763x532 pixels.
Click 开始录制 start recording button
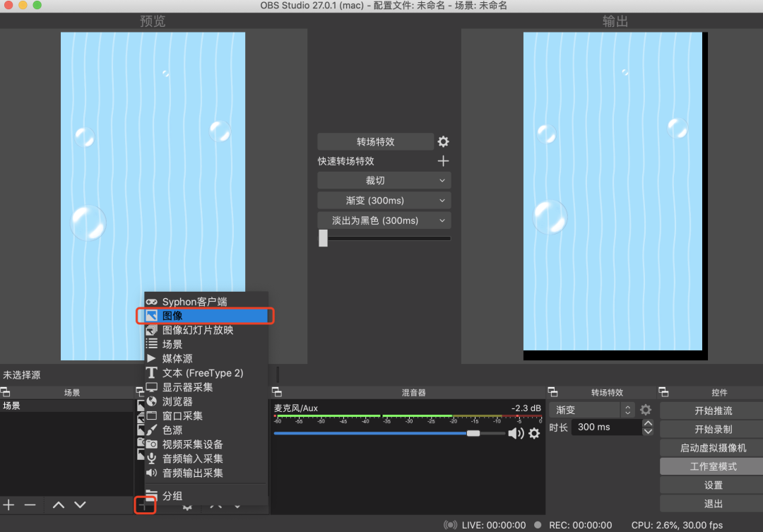[x=713, y=430]
